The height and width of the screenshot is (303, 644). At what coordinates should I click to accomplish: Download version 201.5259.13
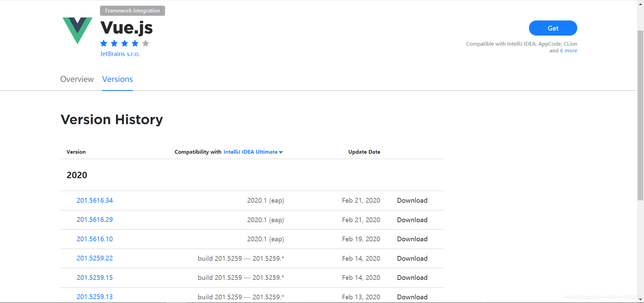coord(412,297)
